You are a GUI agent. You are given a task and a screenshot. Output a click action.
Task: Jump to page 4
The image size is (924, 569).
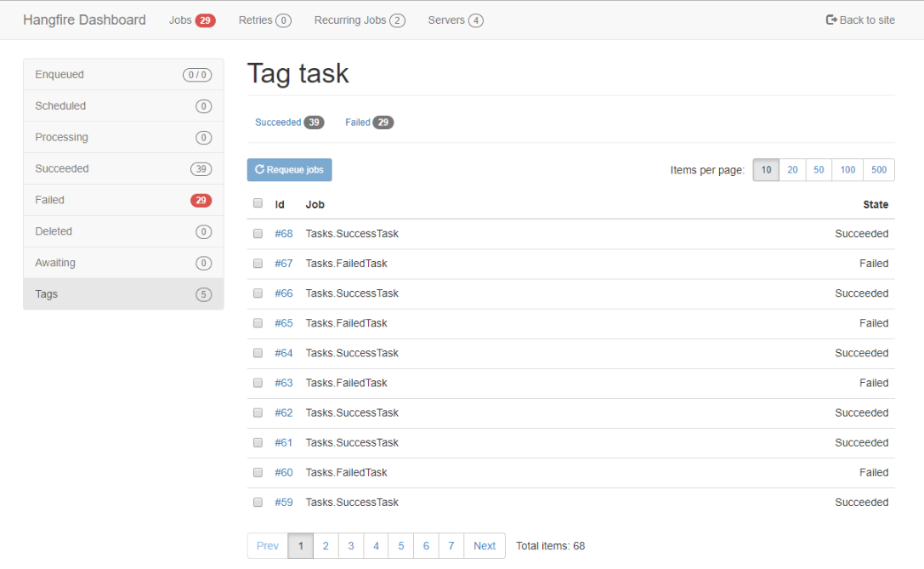point(376,546)
